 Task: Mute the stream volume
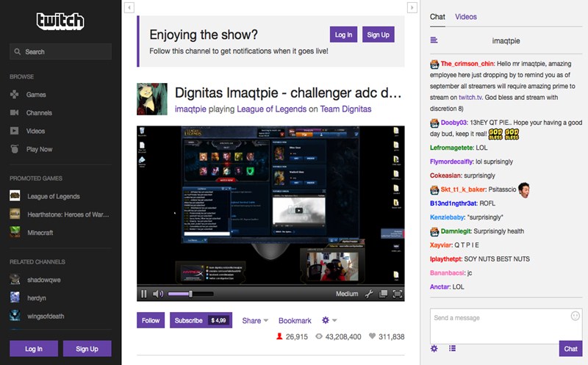158,294
